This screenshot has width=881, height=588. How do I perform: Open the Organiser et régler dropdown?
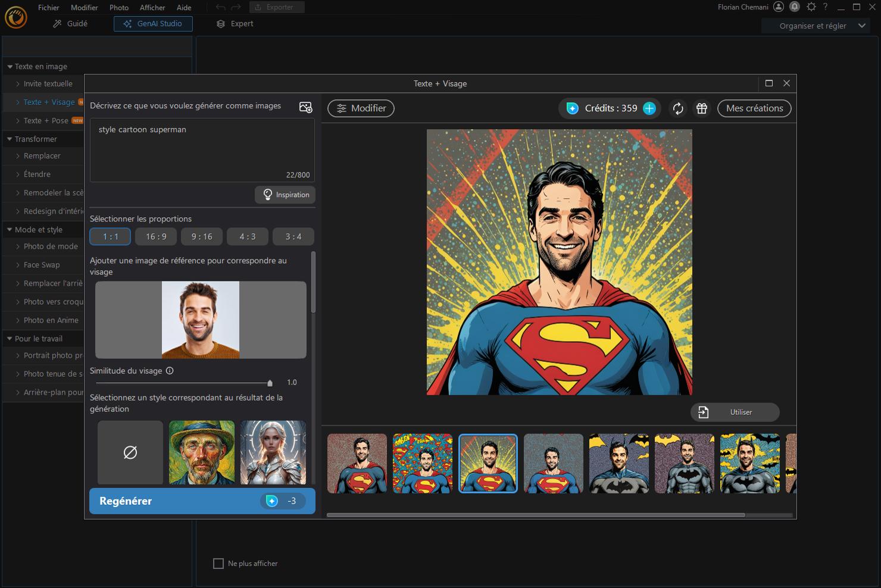click(x=815, y=26)
